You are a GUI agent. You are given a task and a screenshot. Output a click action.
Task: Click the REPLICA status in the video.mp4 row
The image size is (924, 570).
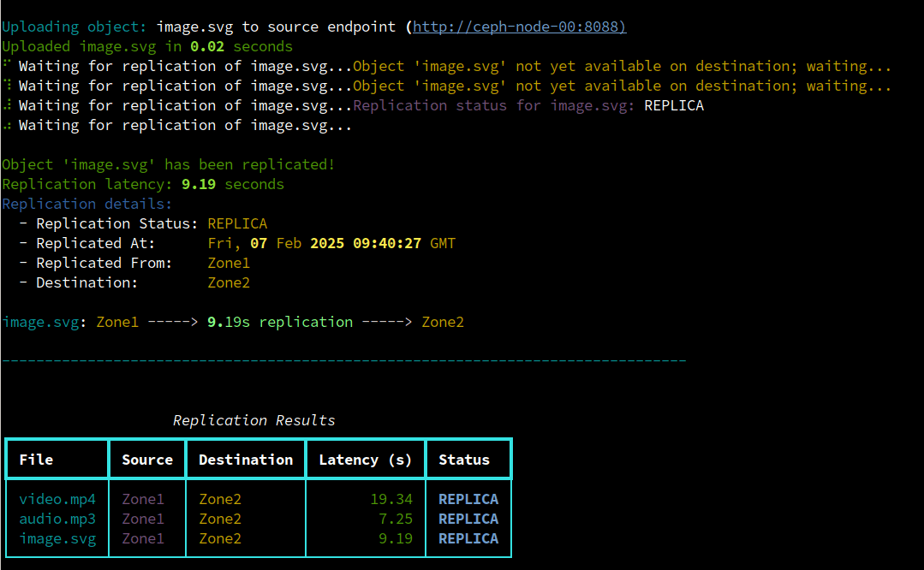pos(468,499)
